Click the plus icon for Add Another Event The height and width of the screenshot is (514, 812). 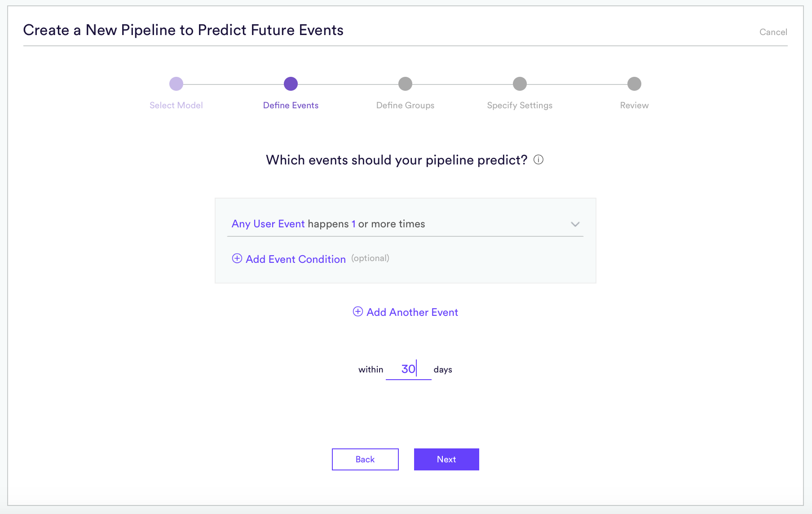[x=357, y=311]
